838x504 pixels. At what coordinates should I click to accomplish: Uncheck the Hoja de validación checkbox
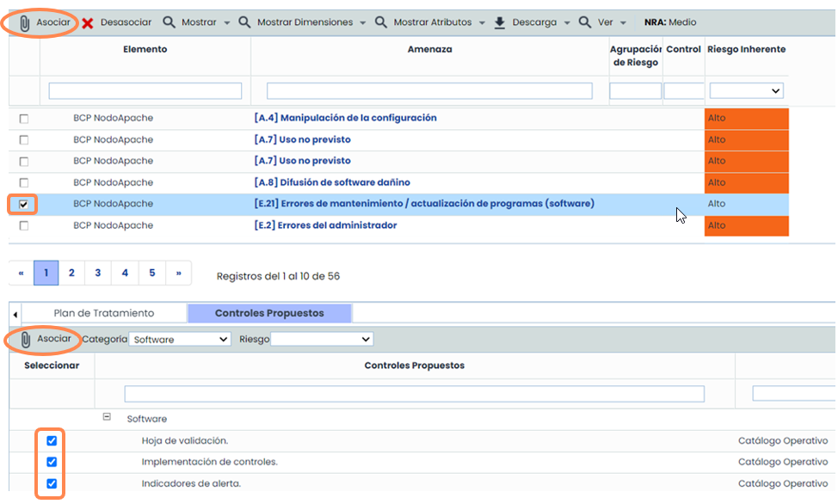click(52, 440)
